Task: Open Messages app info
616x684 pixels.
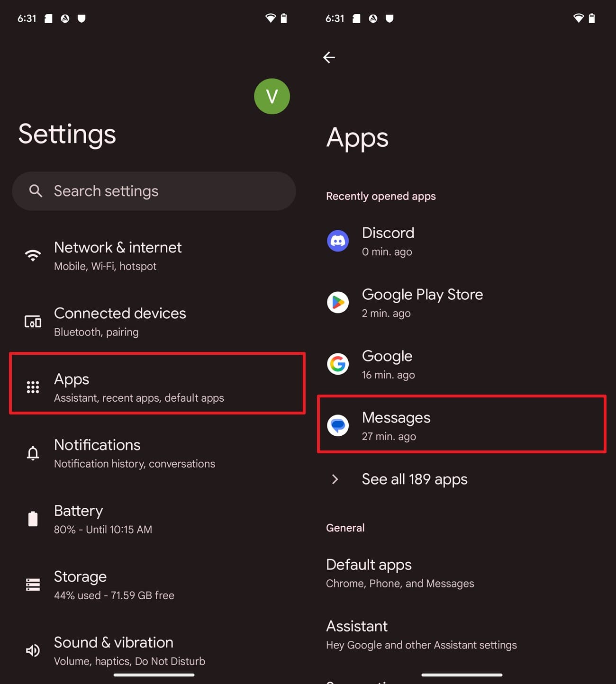Action: pos(462,424)
